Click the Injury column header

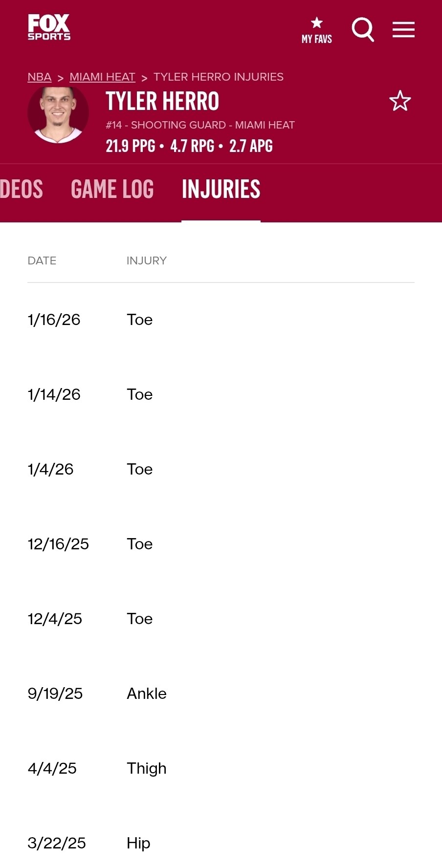tap(146, 261)
